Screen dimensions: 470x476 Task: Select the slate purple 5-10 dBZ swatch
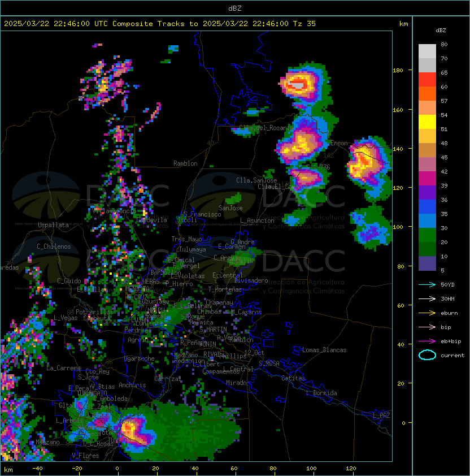click(427, 263)
